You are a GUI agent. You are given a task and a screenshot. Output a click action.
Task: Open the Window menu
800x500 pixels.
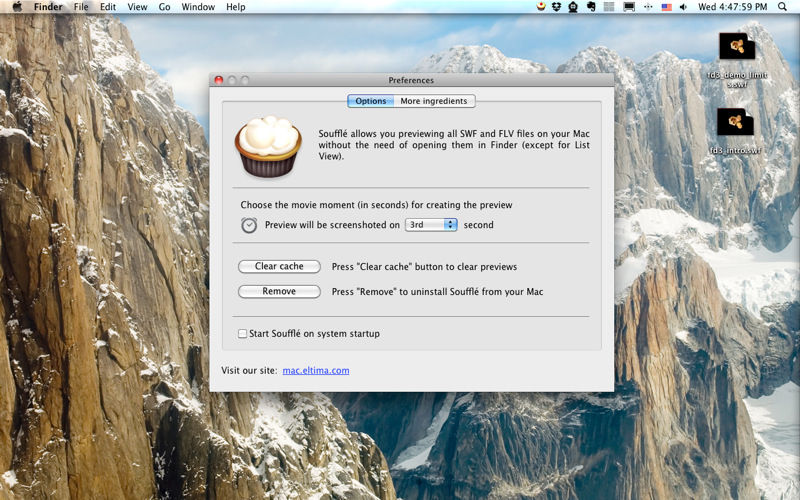(x=198, y=7)
